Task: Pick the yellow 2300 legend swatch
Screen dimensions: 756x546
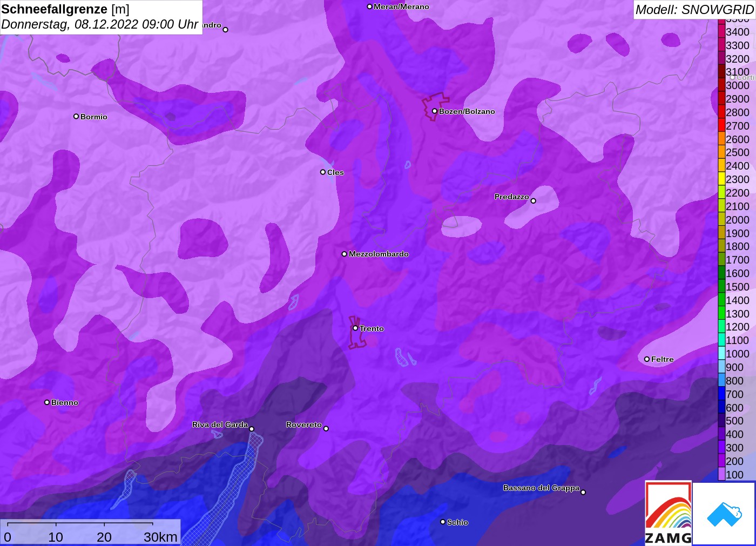Action: [x=721, y=179]
